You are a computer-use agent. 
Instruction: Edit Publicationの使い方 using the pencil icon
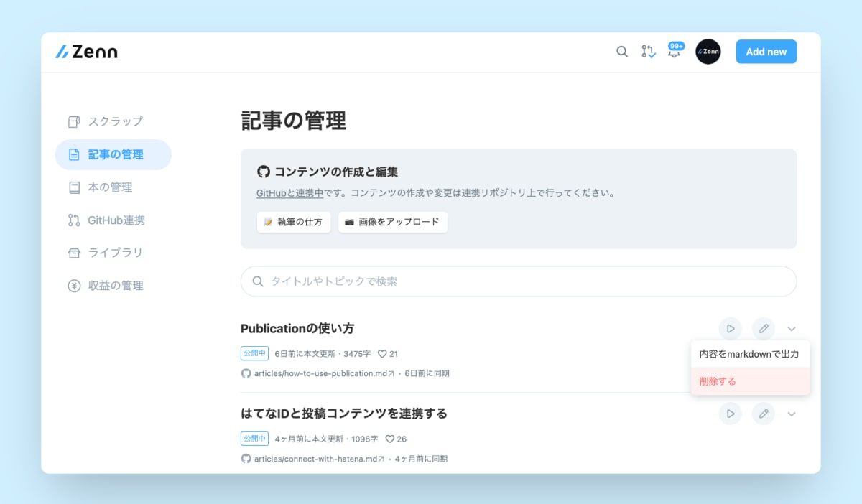(764, 328)
